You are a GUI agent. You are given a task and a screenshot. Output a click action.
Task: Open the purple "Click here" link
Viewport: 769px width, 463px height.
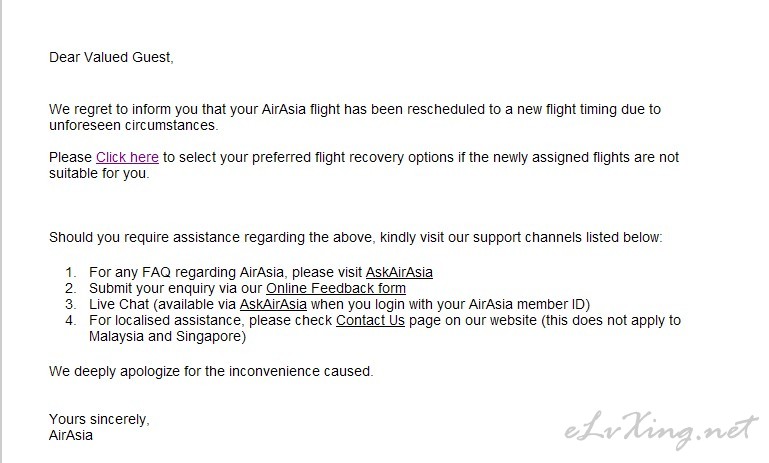(127, 157)
